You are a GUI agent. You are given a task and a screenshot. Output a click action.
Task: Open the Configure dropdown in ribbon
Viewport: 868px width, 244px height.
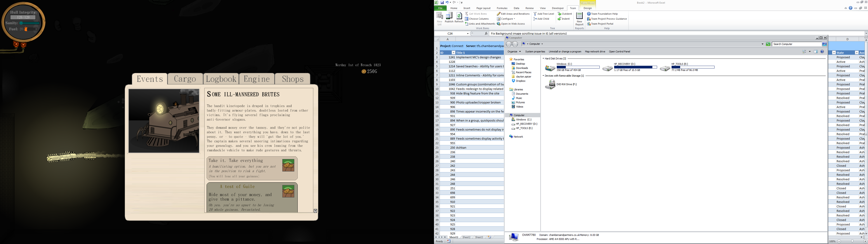(x=506, y=19)
